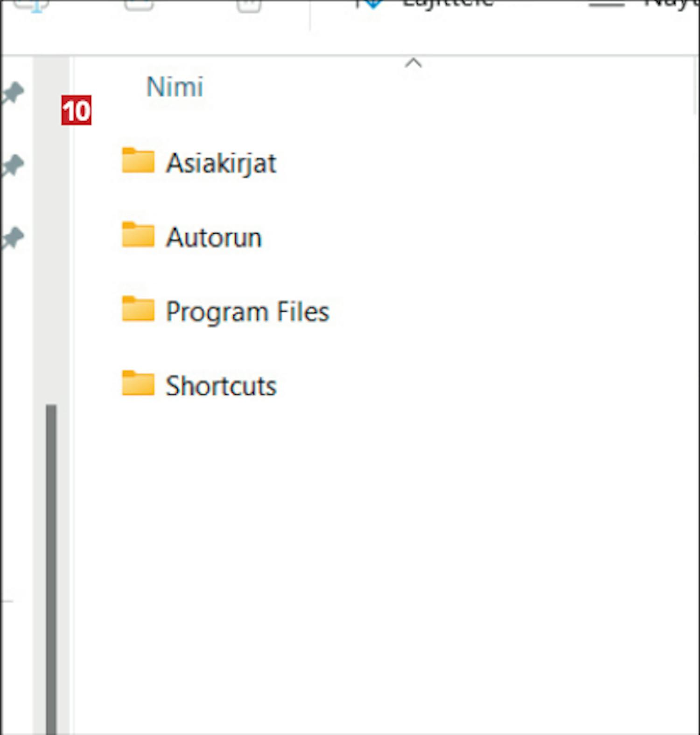Click the red number 10 badge
This screenshot has height=735, width=700.
[76, 111]
